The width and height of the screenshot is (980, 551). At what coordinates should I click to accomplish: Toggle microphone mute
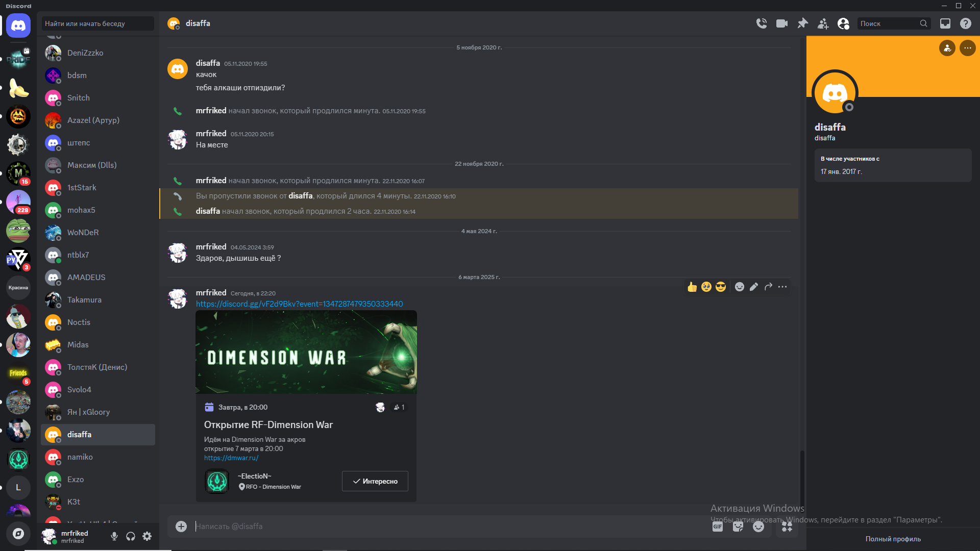(x=114, y=536)
